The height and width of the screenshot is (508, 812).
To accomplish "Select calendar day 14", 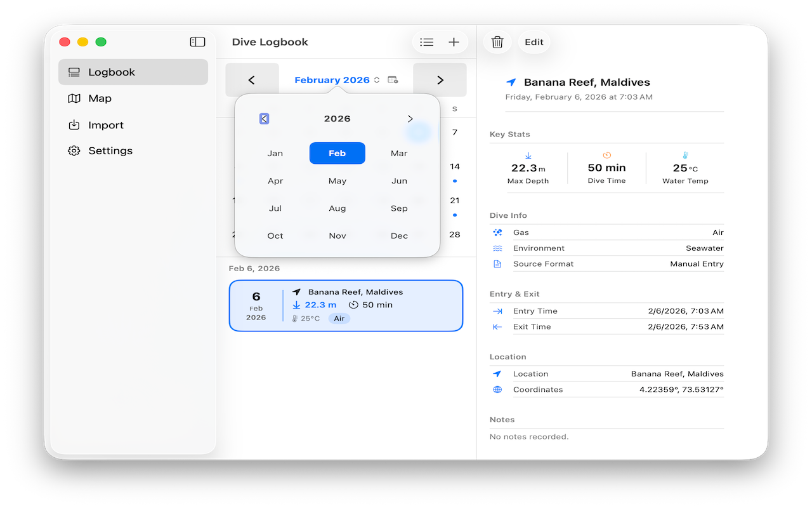I will [454, 167].
